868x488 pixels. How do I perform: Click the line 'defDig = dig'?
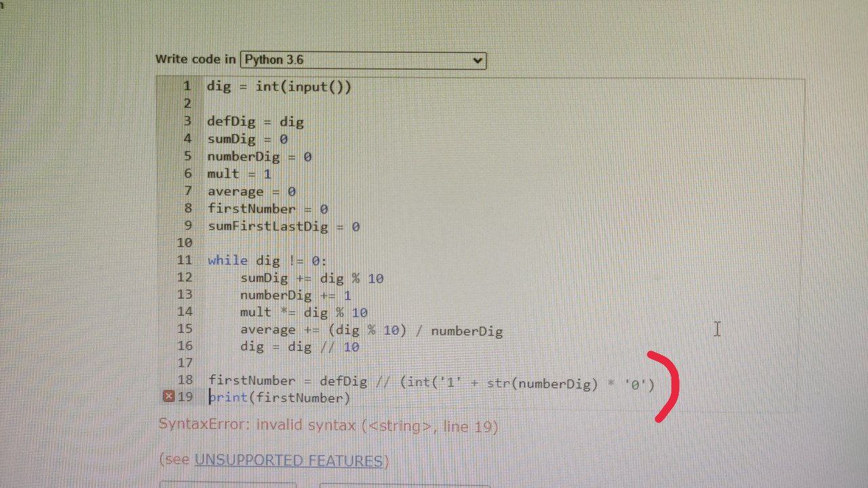255,122
